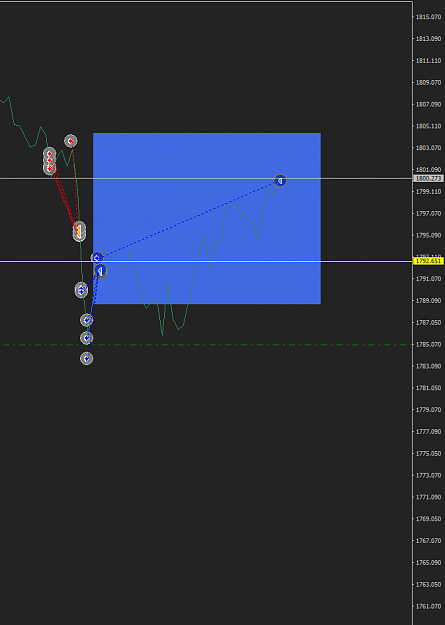Select the lowest blue buy marker near 1783
The width and height of the screenshot is (445, 625).
coord(87,359)
